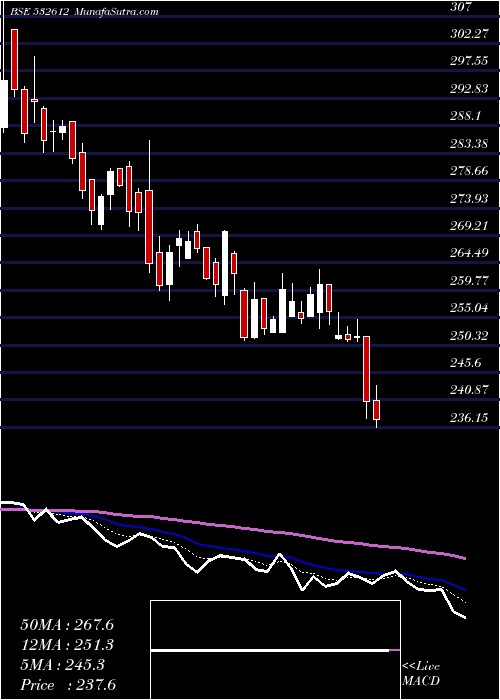500x700 pixels.
Task: Click the 278.66 price axis label
Action: click(x=470, y=171)
